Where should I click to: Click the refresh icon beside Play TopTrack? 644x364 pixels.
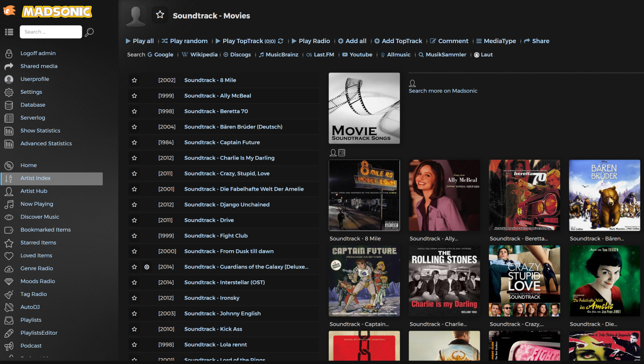pos(281,41)
